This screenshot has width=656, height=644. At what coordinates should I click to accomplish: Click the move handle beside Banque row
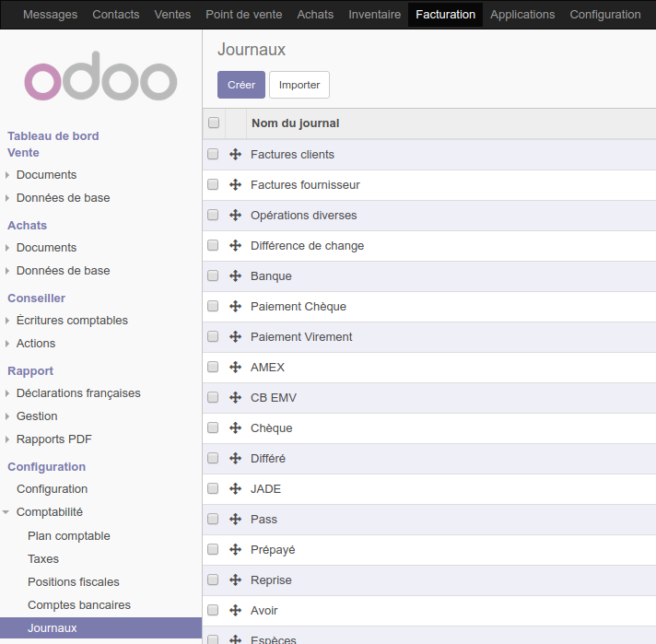[x=235, y=276]
